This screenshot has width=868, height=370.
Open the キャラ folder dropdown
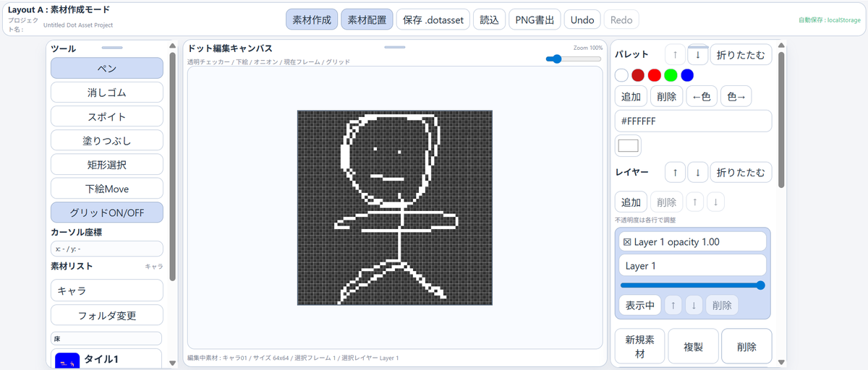[107, 291]
